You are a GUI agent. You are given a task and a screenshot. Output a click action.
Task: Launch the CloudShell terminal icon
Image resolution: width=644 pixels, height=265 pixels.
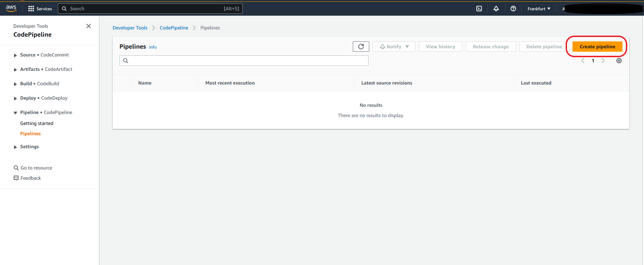pos(479,9)
